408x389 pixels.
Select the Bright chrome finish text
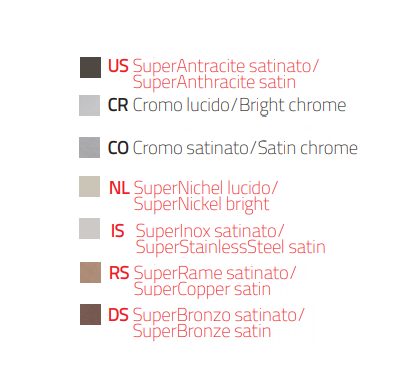293,106
